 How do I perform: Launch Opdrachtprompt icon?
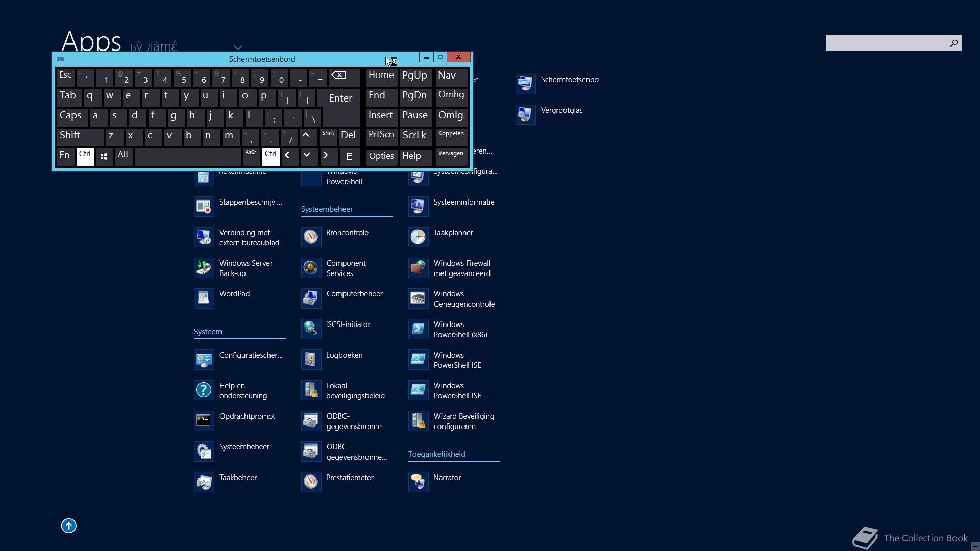[x=204, y=420]
